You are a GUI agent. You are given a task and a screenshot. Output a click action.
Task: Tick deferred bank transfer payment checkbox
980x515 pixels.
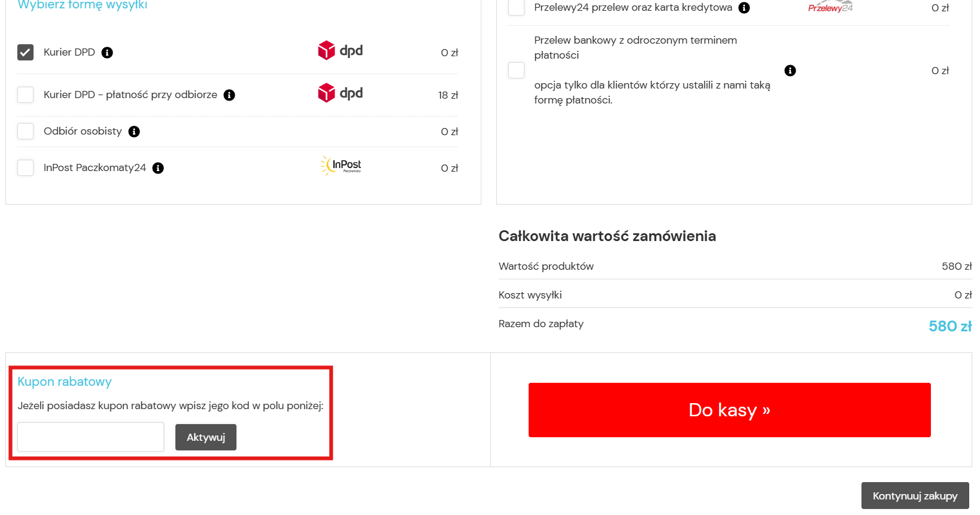[516, 71]
